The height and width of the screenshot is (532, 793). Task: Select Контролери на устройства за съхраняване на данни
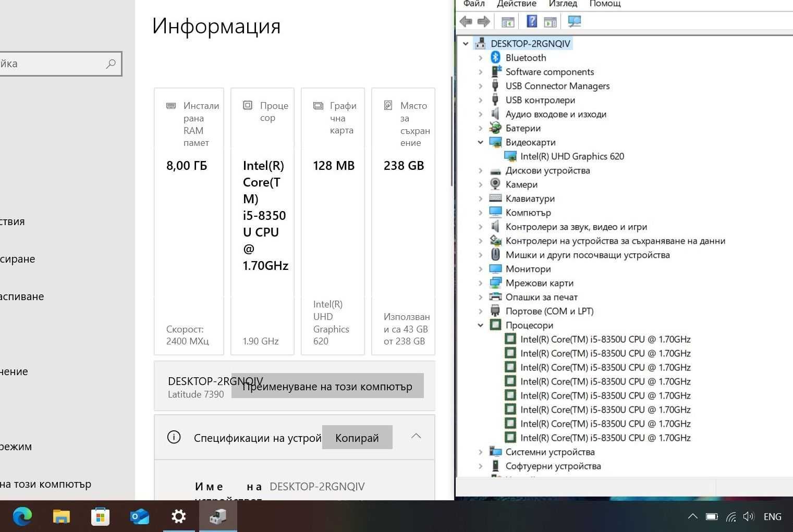pos(615,241)
